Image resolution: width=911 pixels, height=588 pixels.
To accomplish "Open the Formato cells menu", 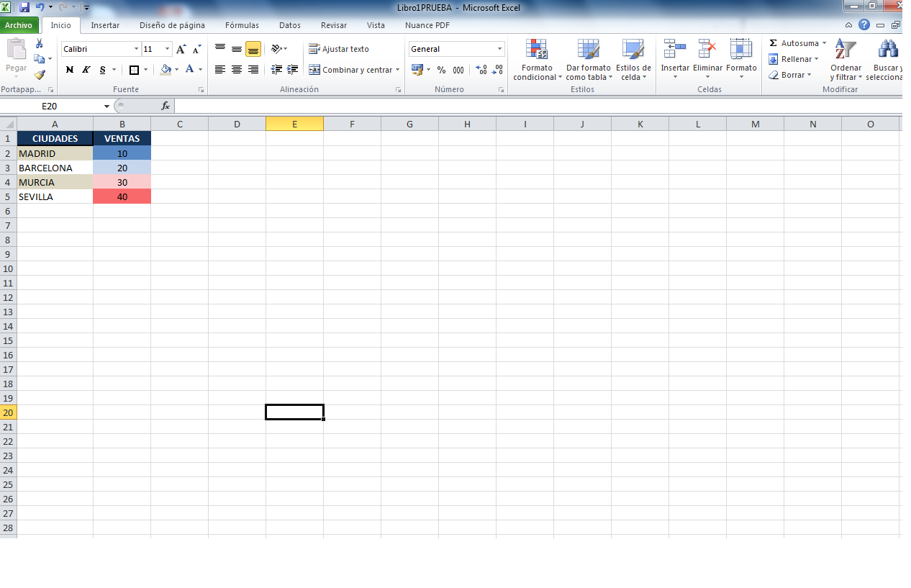I will click(741, 60).
